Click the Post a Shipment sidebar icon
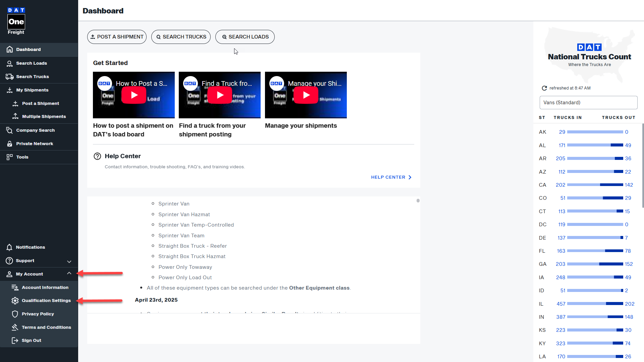The height and width of the screenshot is (362, 644). pyautogui.click(x=15, y=103)
